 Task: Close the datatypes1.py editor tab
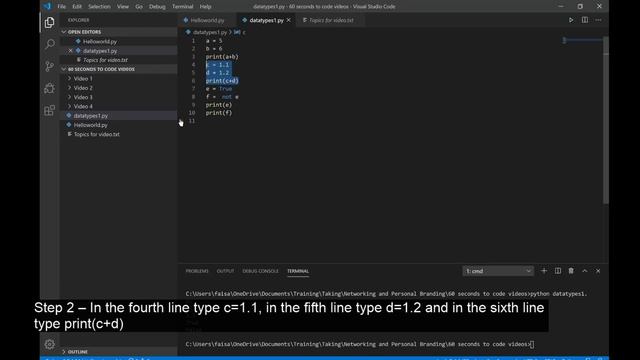[289, 20]
